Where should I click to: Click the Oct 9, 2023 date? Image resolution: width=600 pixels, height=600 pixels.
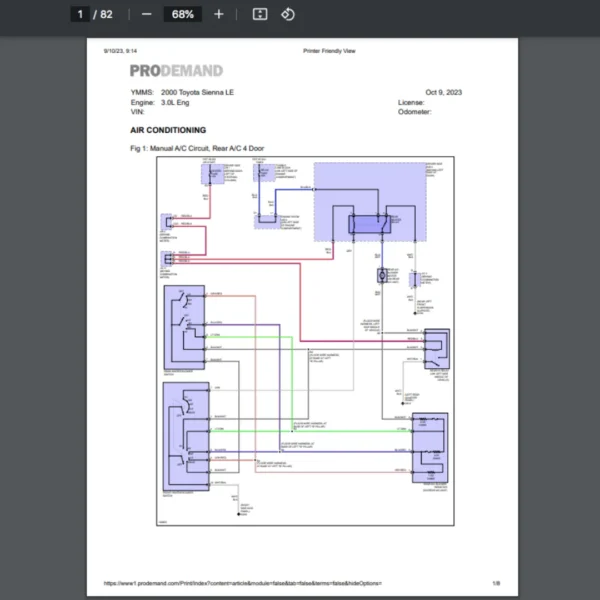coord(443,92)
